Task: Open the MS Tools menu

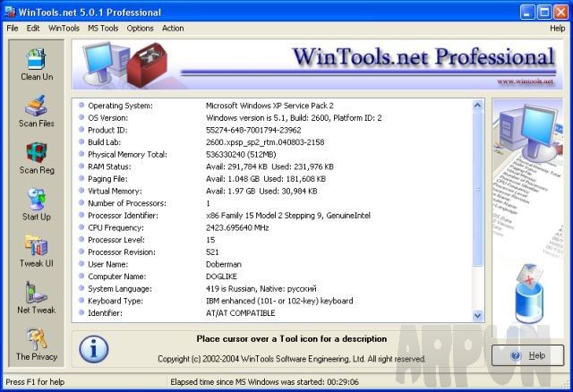Action: pyautogui.click(x=103, y=28)
